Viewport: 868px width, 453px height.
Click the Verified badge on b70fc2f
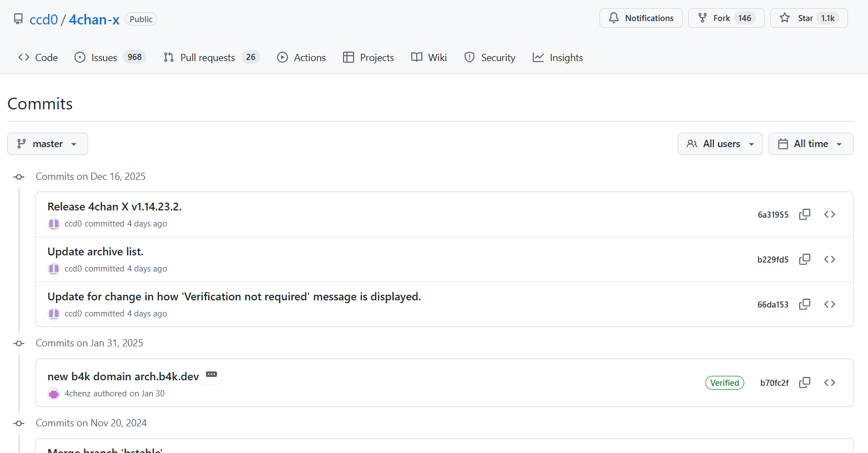point(724,382)
